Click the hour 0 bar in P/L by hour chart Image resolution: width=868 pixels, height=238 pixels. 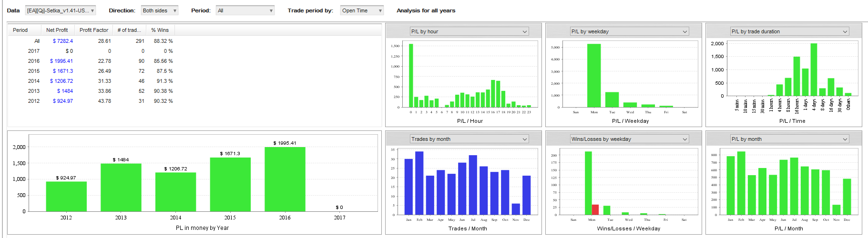(411, 76)
